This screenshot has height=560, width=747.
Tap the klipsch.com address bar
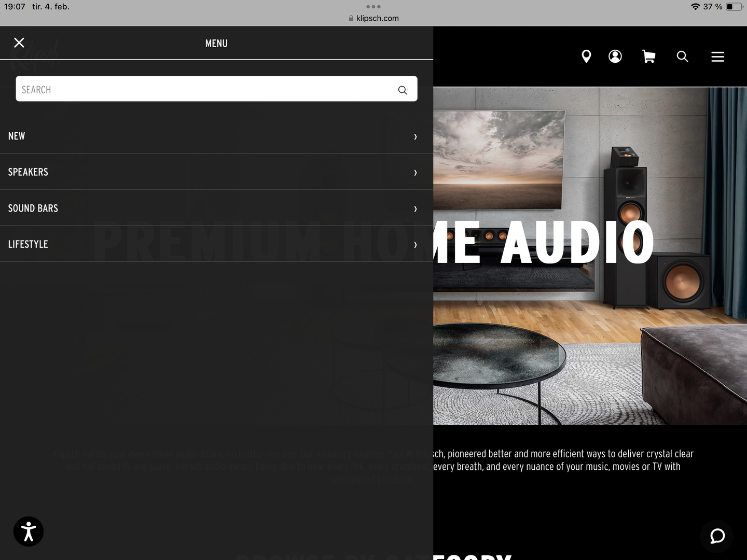click(374, 18)
